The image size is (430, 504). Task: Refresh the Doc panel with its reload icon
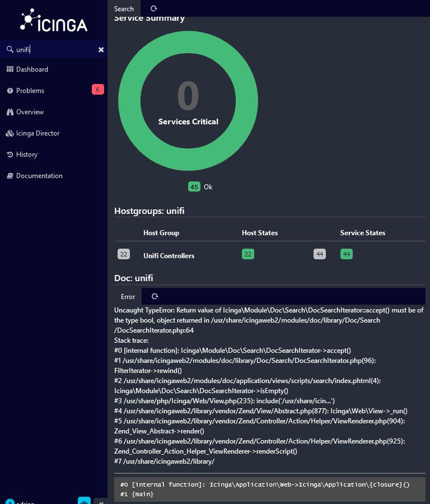click(x=155, y=296)
